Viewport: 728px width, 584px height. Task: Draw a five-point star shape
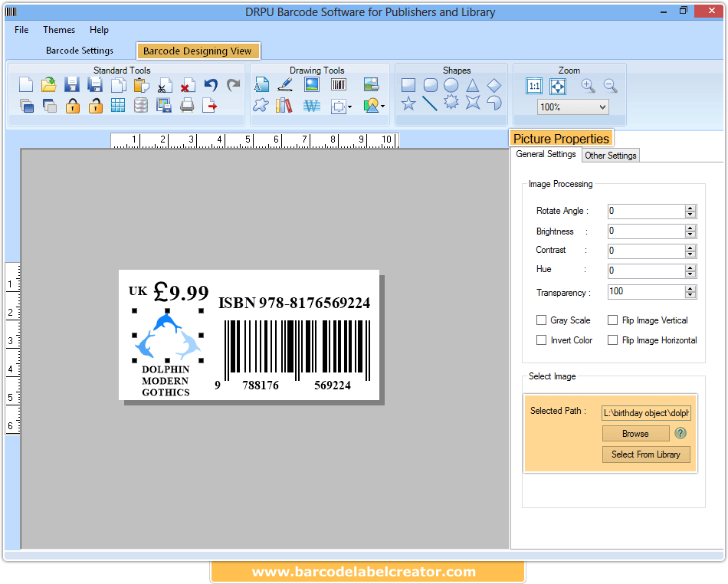[x=408, y=103]
